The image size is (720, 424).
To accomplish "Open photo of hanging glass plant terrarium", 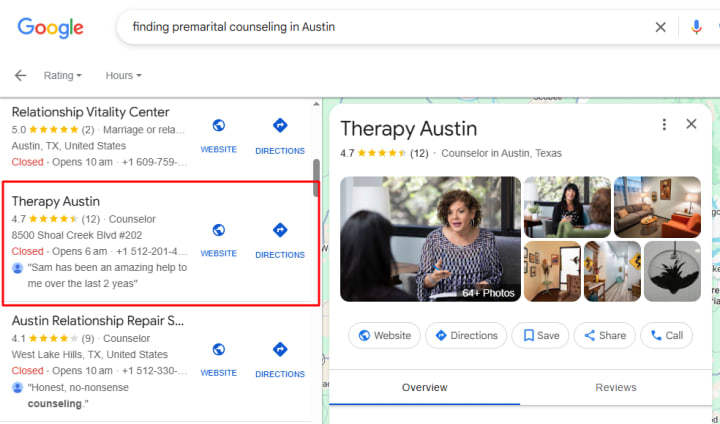I will [673, 271].
